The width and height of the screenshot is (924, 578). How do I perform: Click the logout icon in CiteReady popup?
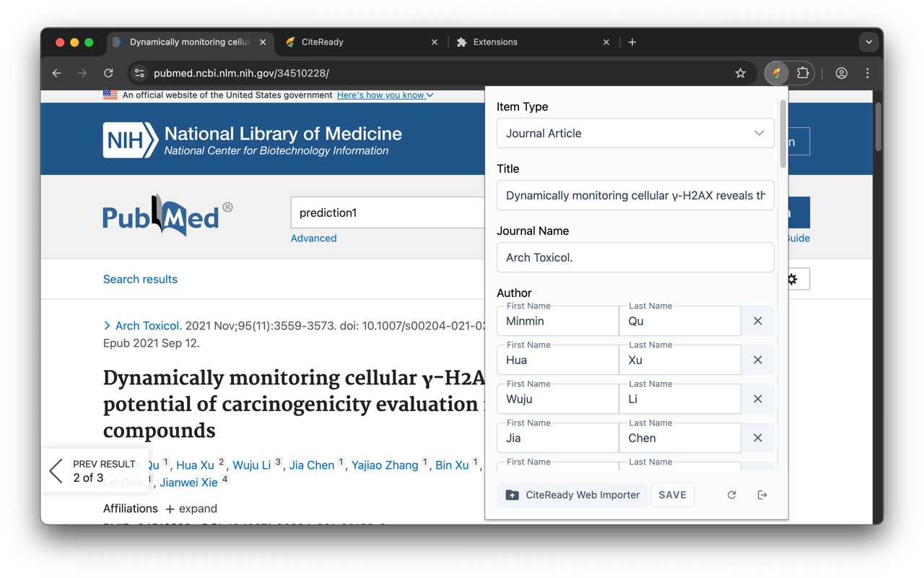pos(762,495)
